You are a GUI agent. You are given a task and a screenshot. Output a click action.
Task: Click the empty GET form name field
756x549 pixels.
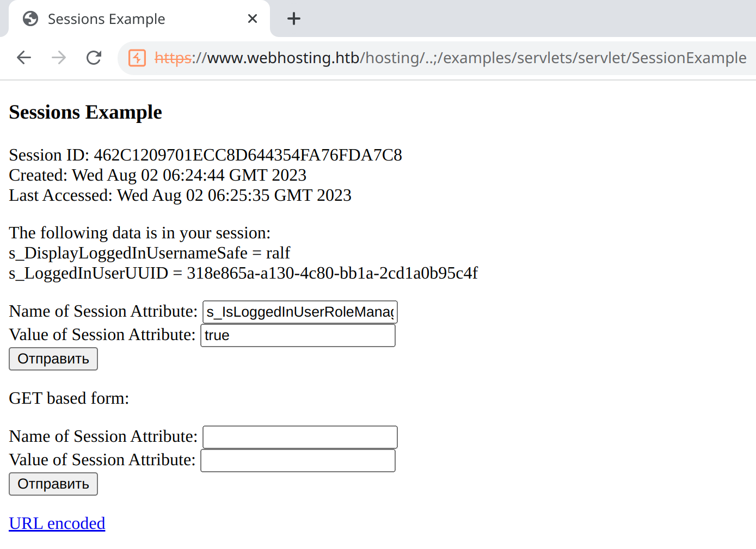pos(300,437)
